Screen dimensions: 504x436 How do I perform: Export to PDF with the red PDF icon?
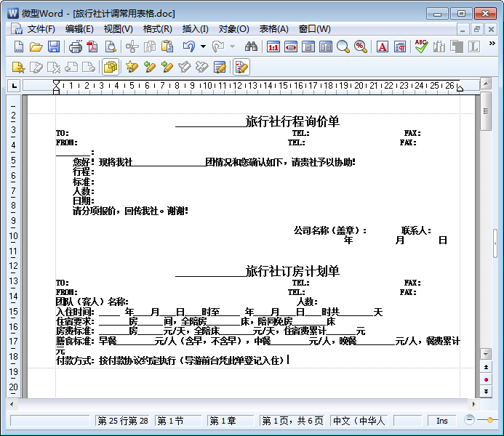point(93,47)
